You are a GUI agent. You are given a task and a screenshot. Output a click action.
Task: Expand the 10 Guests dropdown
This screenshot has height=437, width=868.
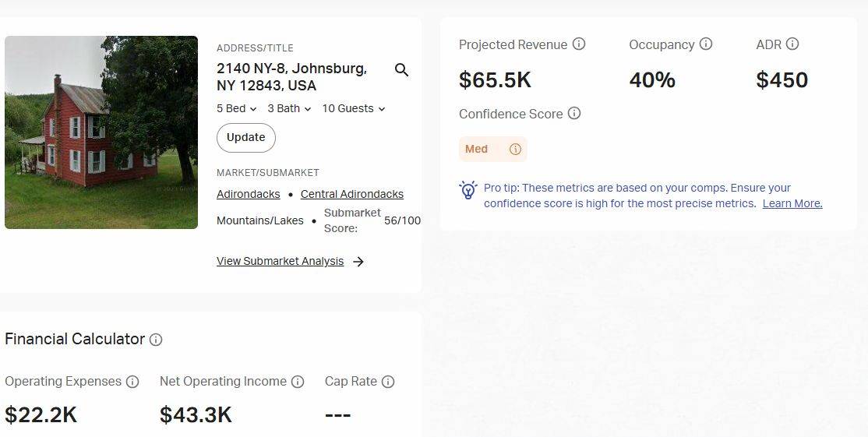[x=353, y=108]
